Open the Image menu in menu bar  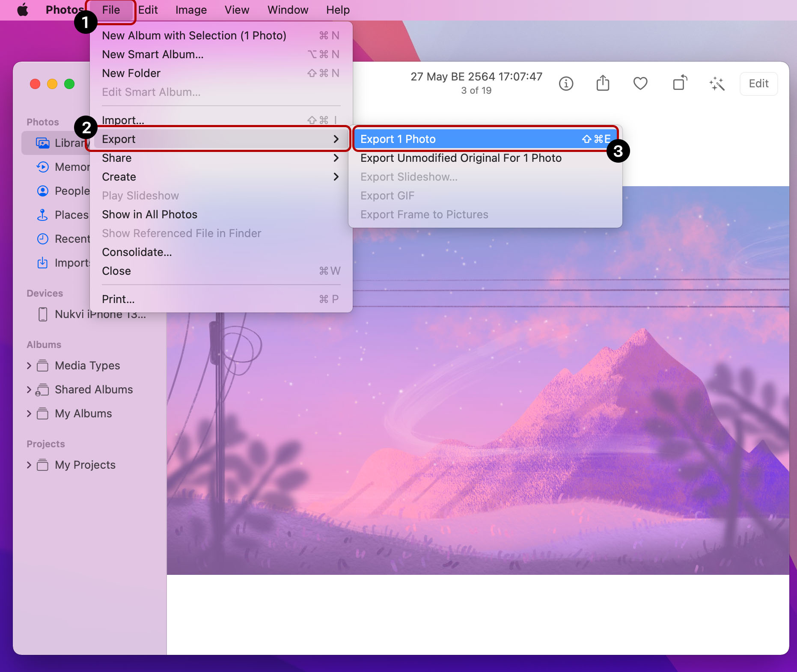(x=191, y=10)
